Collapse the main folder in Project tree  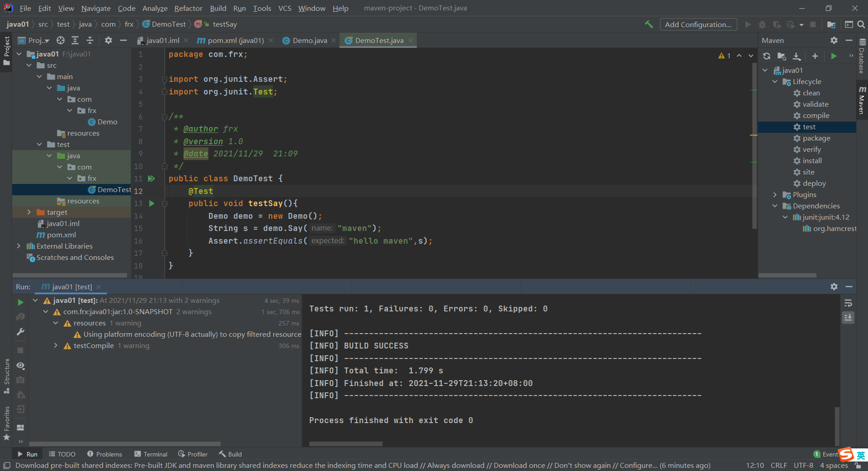pos(40,76)
